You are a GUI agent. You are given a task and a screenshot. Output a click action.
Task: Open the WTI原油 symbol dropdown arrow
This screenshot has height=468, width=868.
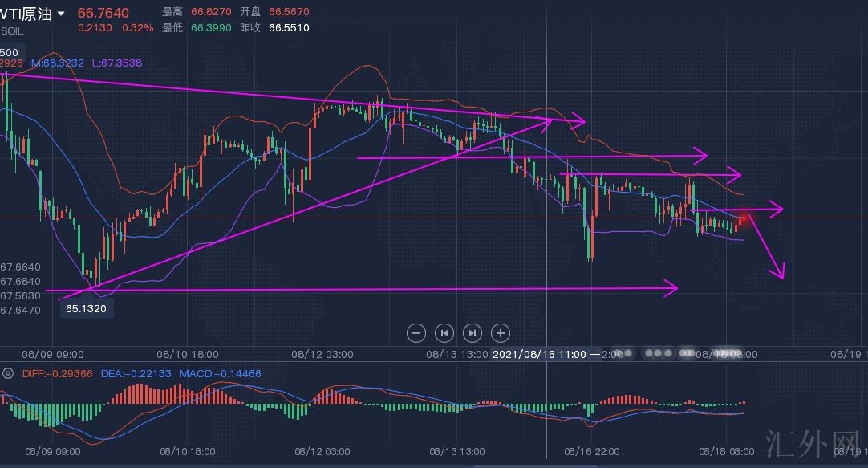61,14
